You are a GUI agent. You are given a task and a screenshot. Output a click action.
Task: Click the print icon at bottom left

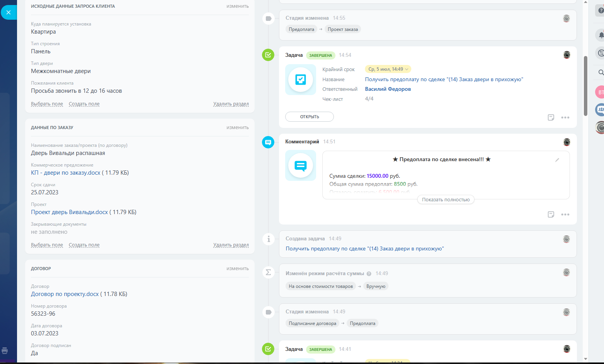click(5, 351)
